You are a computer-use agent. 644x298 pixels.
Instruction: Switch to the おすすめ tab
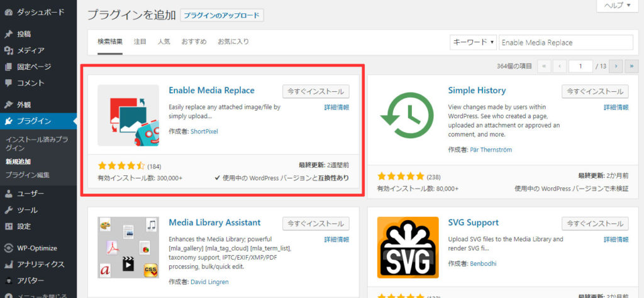(194, 41)
